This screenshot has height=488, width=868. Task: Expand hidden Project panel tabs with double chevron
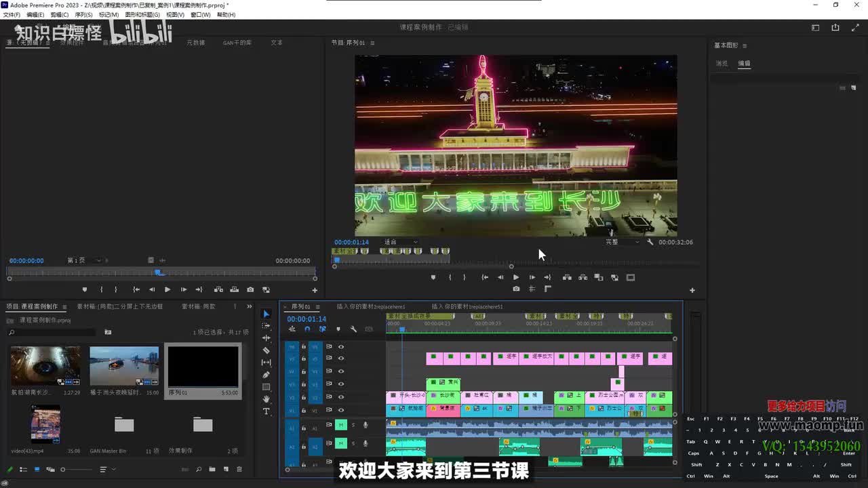click(x=250, y=306)
